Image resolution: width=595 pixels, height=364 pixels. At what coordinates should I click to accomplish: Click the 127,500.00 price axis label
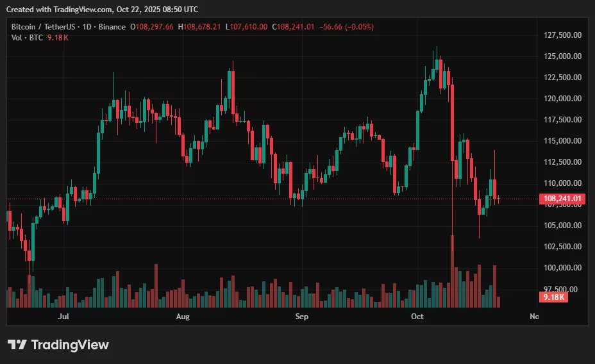[x=562, y=35]
